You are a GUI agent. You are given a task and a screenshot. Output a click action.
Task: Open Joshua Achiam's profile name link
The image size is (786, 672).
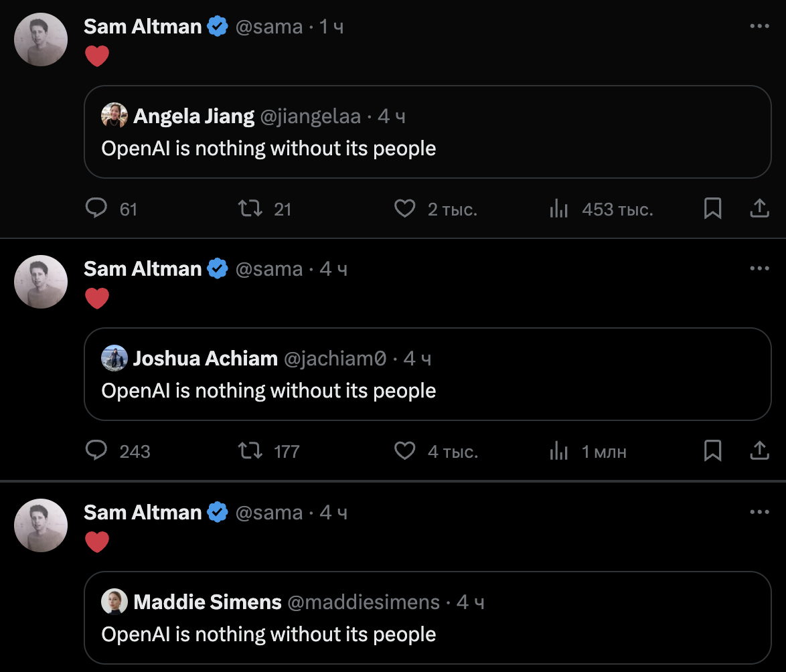[x=205, y=359]
